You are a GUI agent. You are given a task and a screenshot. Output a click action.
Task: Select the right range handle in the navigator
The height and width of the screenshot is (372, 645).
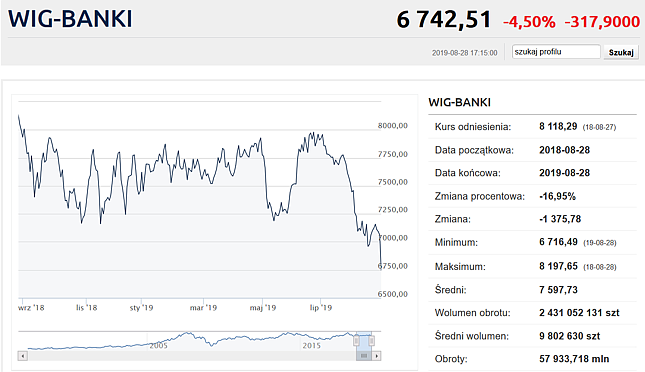(371, 340)
